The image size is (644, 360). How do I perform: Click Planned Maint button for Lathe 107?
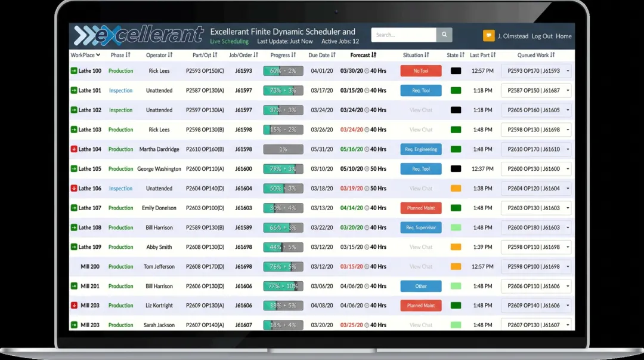pos(421,208)
